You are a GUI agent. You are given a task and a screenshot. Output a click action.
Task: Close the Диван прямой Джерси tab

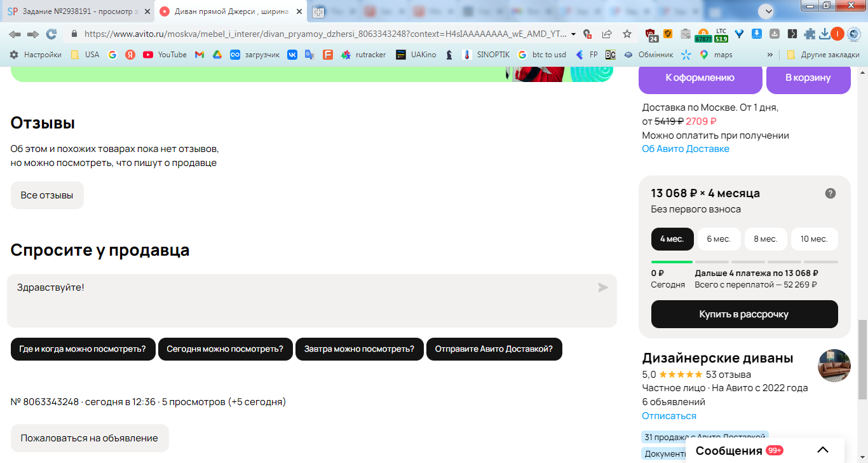click(299, 12)
